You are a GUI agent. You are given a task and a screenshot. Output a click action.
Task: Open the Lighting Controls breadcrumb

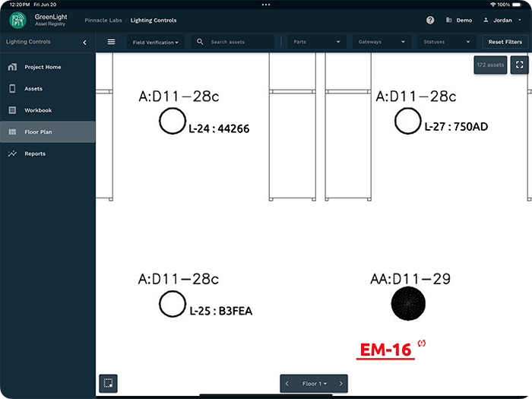[x=154, y=21]
